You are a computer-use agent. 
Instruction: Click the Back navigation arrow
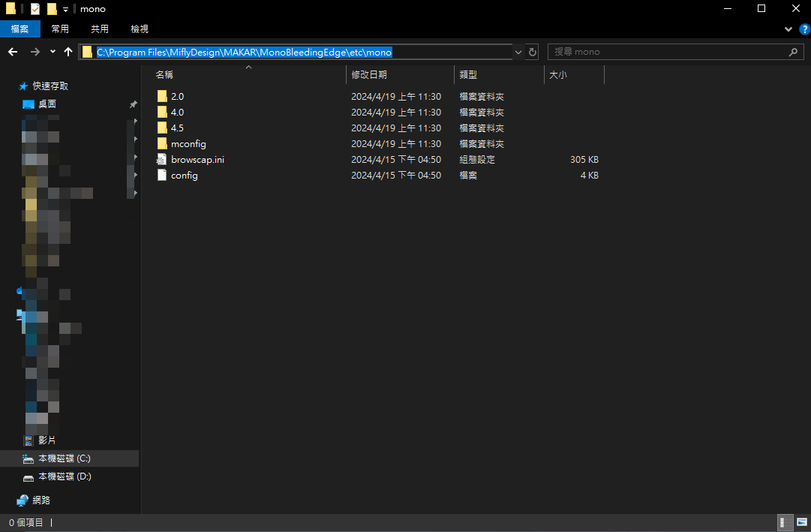click(x=13, y=52)
